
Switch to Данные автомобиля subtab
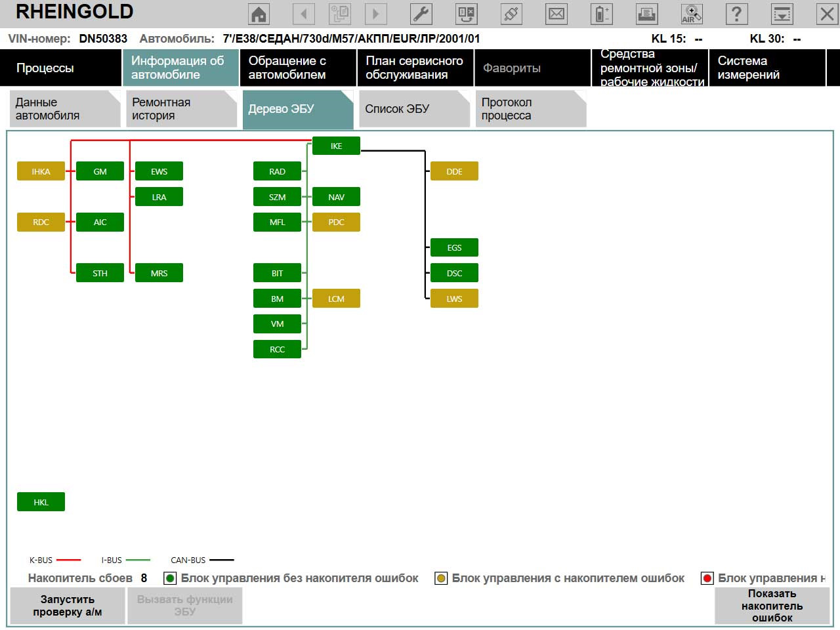tap(65, 109)
